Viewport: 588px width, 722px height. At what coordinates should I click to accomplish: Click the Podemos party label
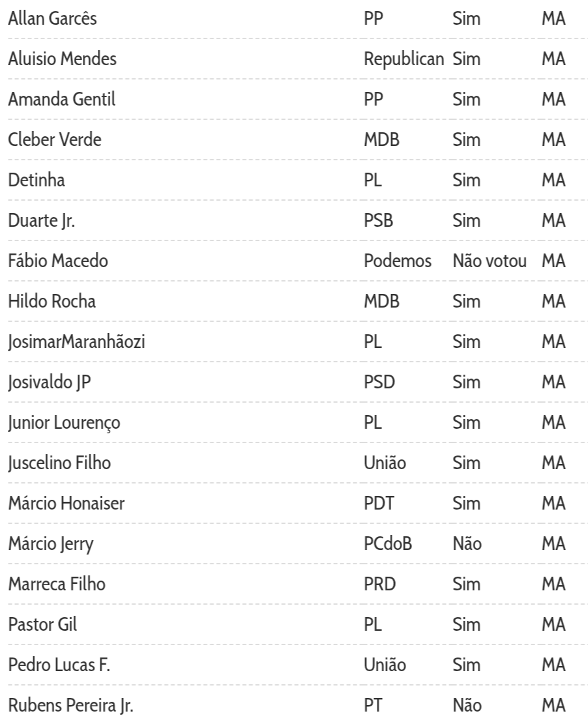click(x=398, y=261)
